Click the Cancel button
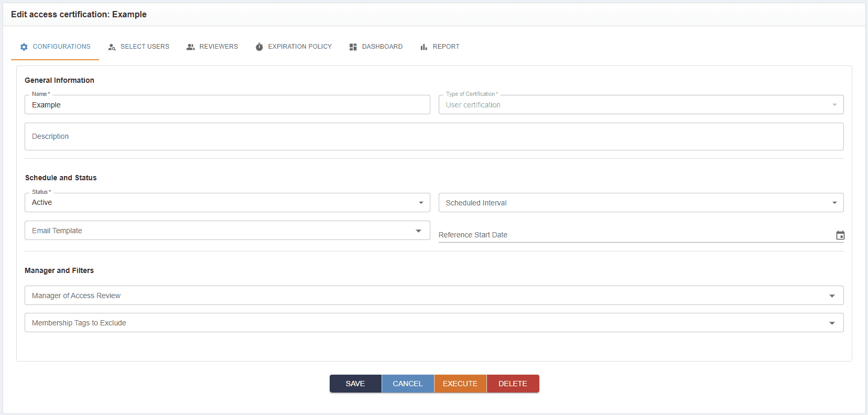This screenshot has height=415, width=868. click(x=407, y=384)
